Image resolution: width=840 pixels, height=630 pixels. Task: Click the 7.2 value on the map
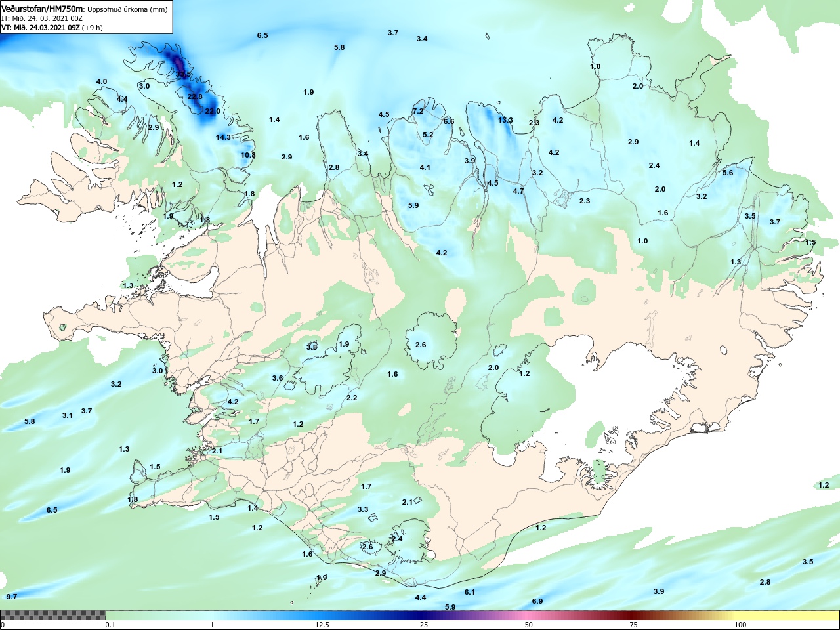click(x=418, y=111)
